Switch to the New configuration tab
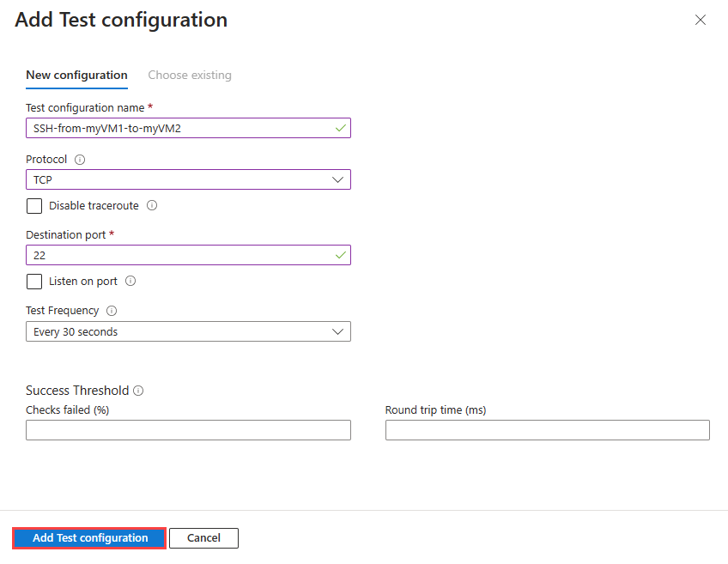The image size is (728, 564). [x=76, y=76]
